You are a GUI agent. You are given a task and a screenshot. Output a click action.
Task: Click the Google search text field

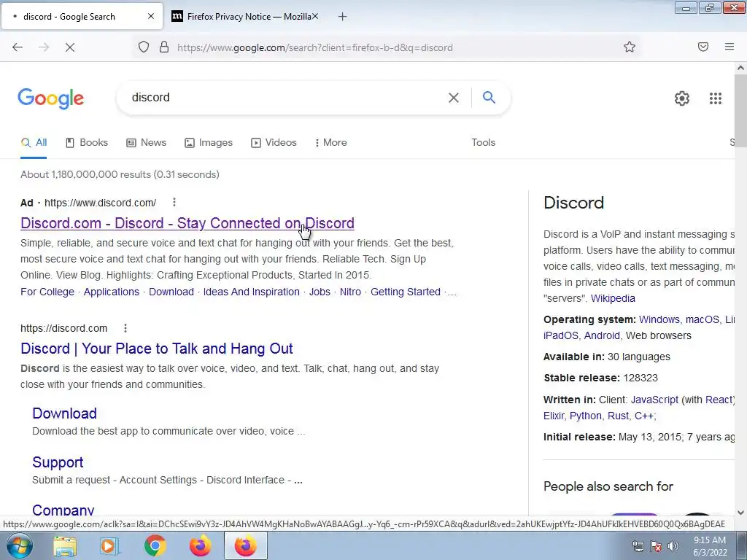click(286, 98)
